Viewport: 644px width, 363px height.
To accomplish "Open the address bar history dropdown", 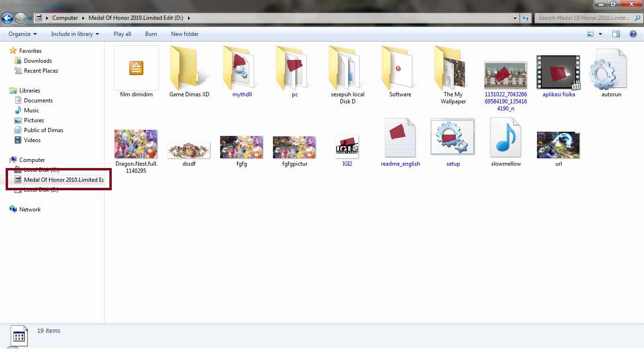I will point(515,18).
